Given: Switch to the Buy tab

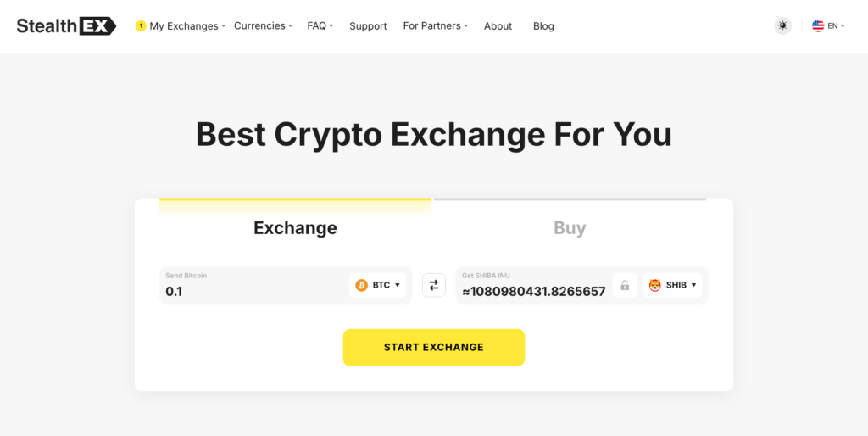Looking at the screenshot, I should [x=570, y=228].
